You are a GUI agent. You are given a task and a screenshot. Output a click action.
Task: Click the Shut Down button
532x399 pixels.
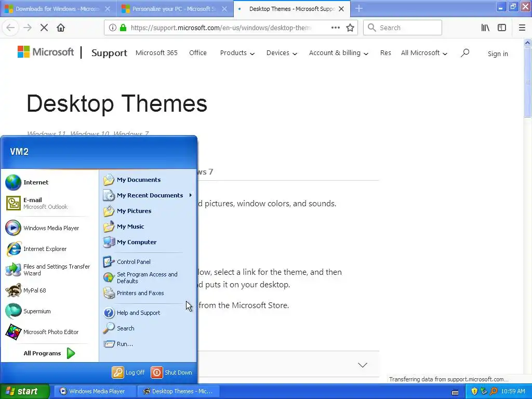pyautogui.click(x=171, y=372)
